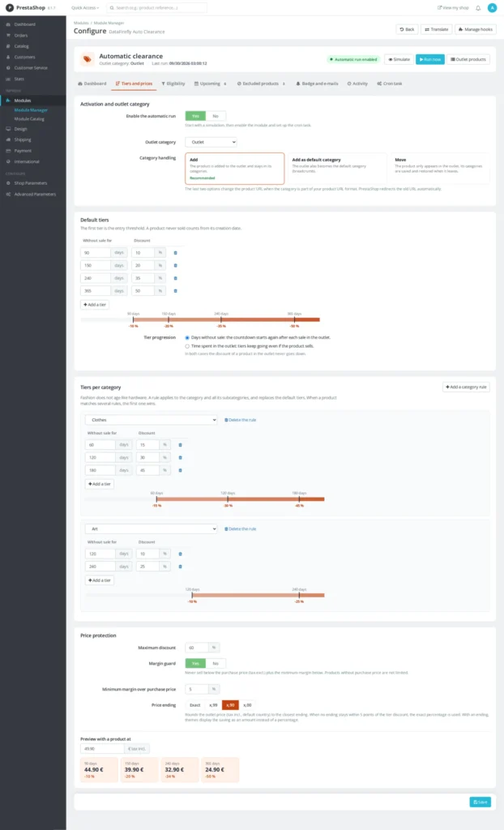Select Days without sale tier progression
The height and width of the screenshot is (830, 504).
[187, 338]
